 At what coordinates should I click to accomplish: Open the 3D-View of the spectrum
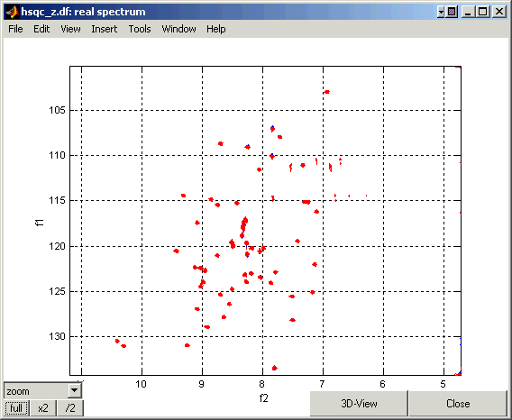coord(359,404)
